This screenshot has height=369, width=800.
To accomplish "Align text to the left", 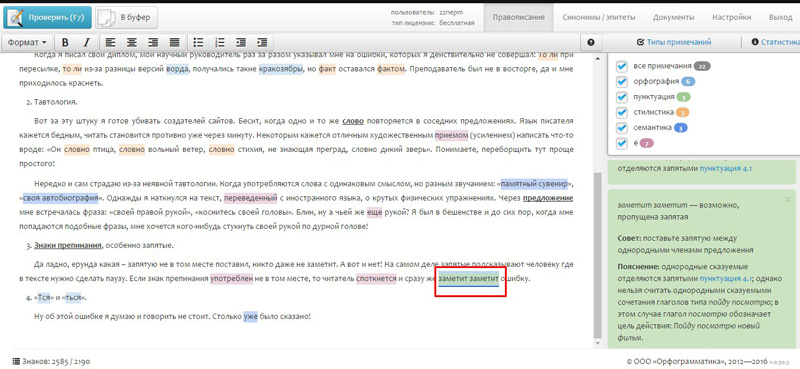I will click(x=110, y=42).
